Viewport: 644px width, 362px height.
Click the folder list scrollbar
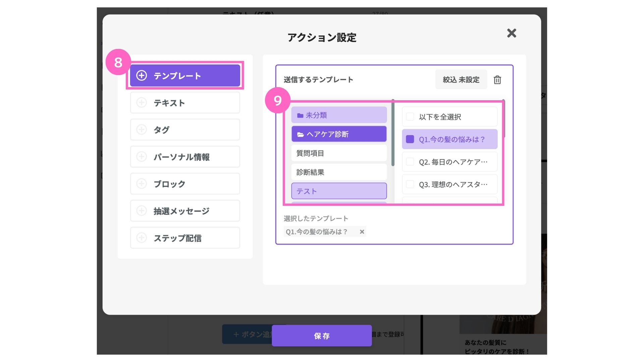click(393, 133)
